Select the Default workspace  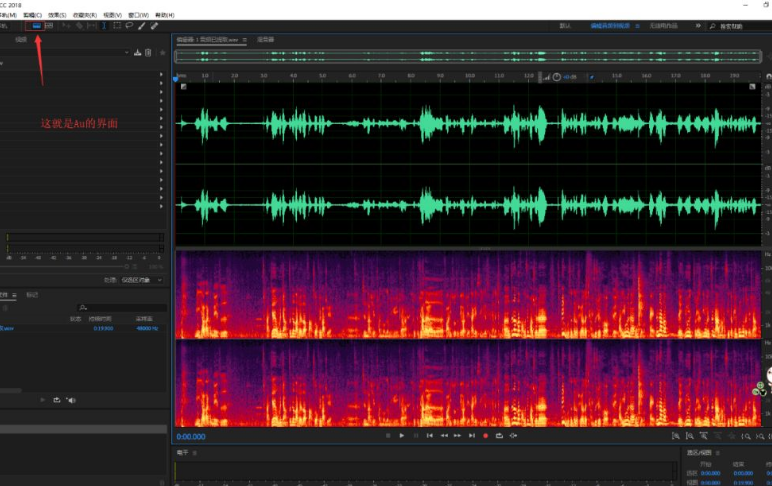pyautogui.click(x=565, y=26)
